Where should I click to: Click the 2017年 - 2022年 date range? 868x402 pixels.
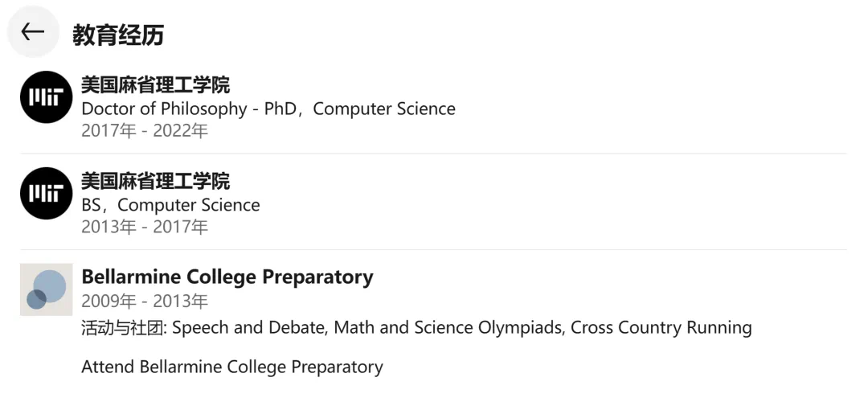[x=145, y=131]
